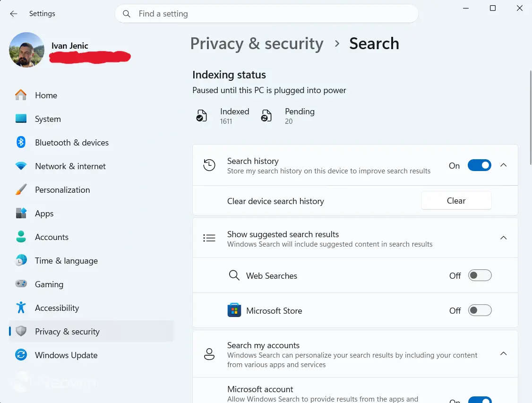The image size is (532, 403).
Task: Click the Pending document sync icon
Action: (x=266, y=116)
